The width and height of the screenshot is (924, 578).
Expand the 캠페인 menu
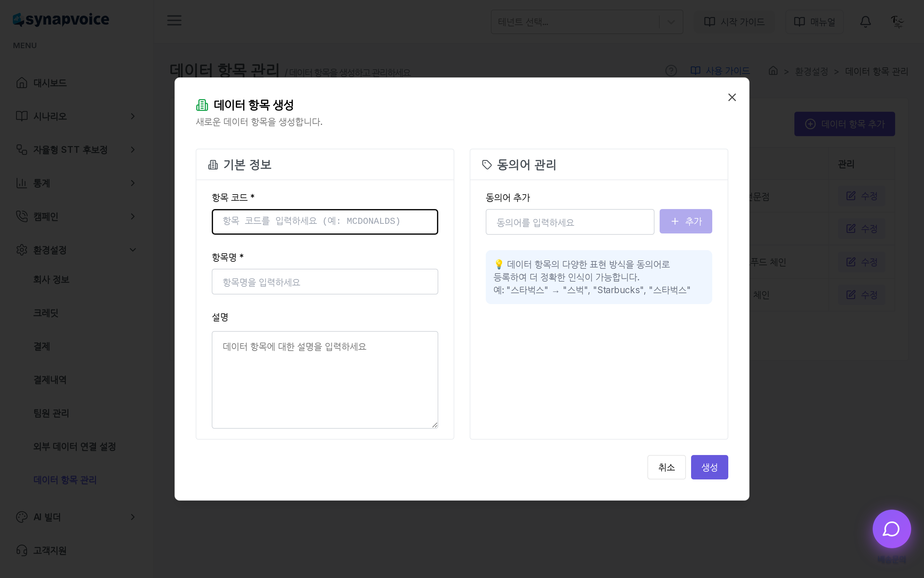pos(76,216)
